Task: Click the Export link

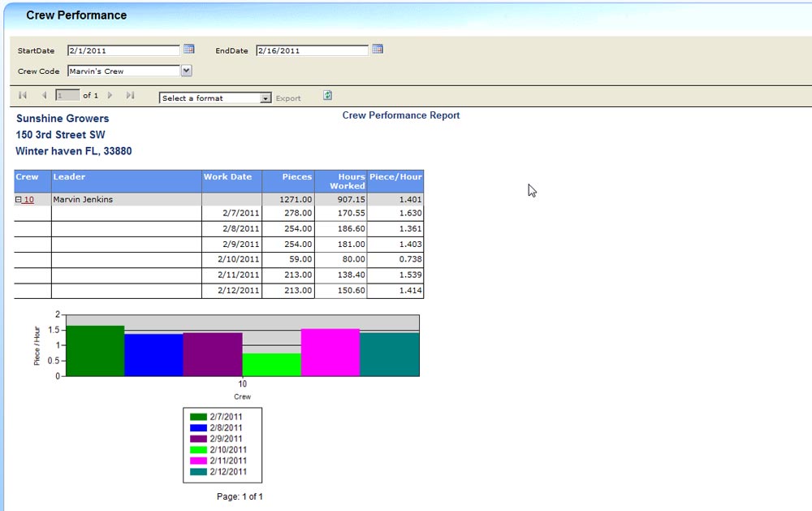Action: click(288, 98)
